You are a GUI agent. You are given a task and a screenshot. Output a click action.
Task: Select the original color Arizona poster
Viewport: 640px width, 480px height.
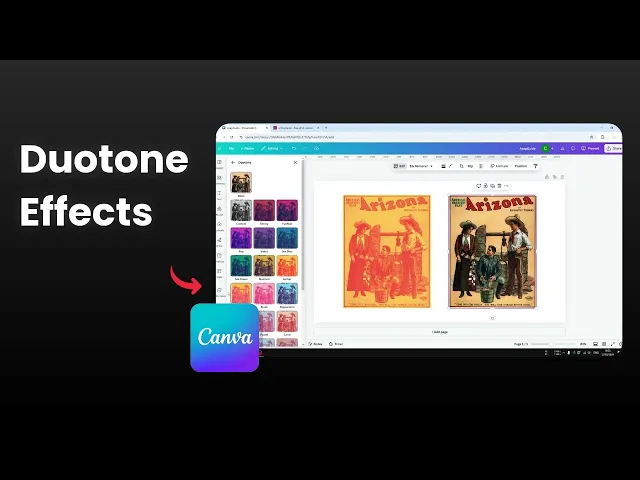point(492,251)
